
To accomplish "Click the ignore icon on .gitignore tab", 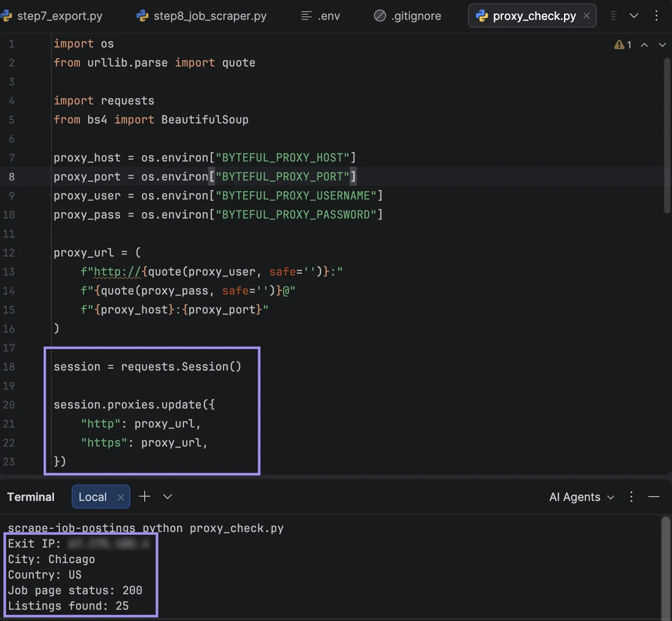I will [380, 16].
